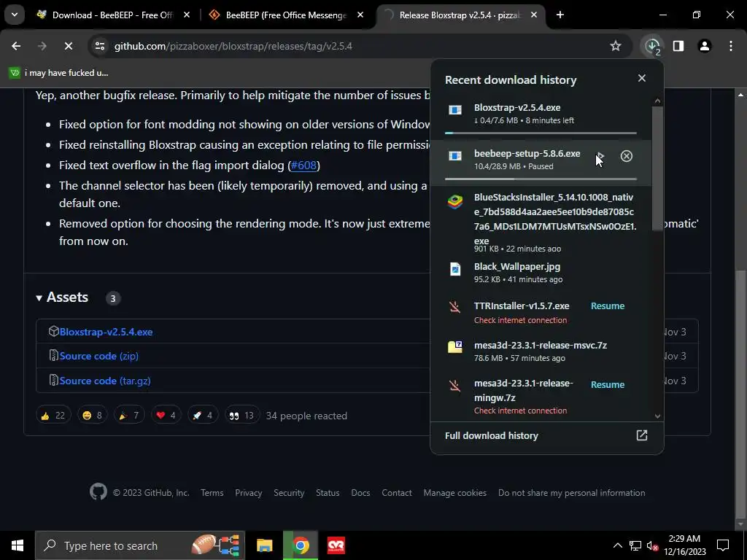Open issue #608 link

[x=303, y=166]
